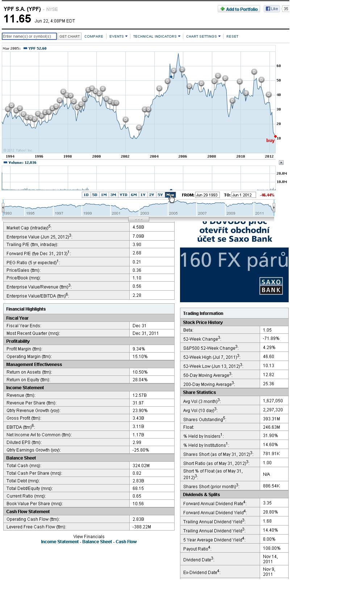The image size is (364, 611).
Task: Click the Market Cap value 4.58B
Action: point(138,227)
